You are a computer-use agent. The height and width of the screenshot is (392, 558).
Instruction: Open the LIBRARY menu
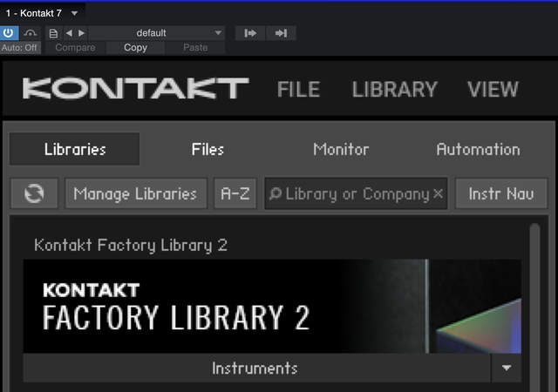pyautogui.click(x=394, y=89)
